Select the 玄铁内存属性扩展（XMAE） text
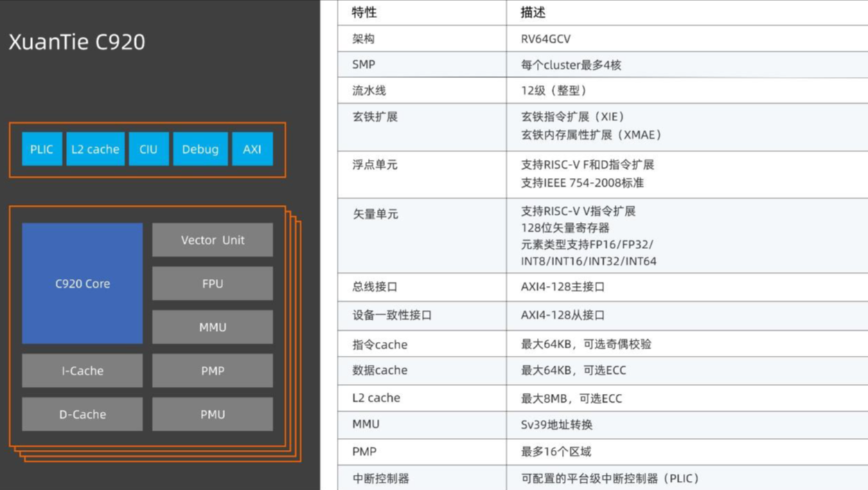Screen dimensions: 868x490 tap(592, 135)
